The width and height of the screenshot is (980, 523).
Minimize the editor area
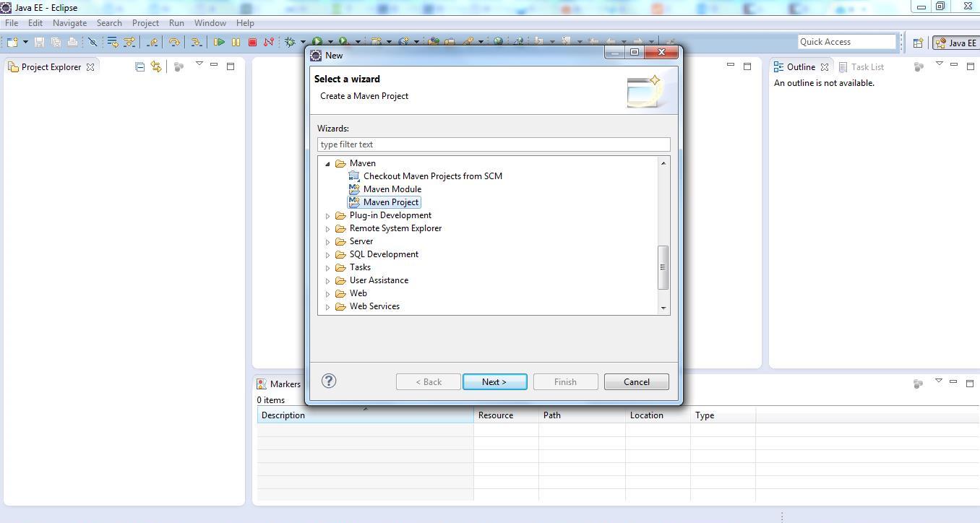pyautogui.click(x=731, y=65)
